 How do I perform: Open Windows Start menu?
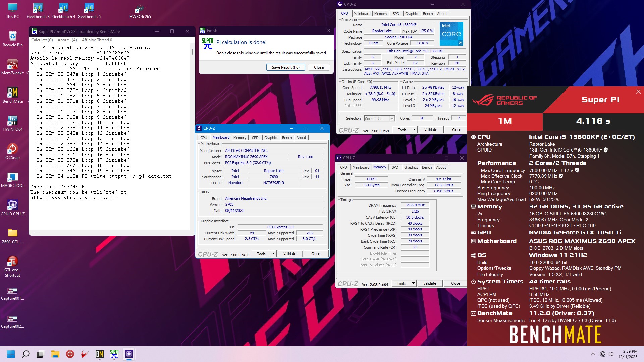[11, 354]
